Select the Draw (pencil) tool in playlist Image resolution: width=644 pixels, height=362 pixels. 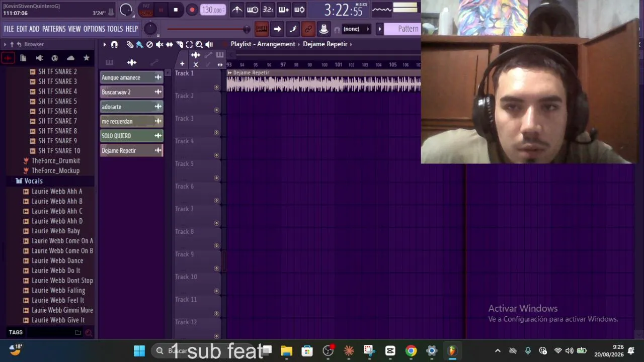point(130,44)
